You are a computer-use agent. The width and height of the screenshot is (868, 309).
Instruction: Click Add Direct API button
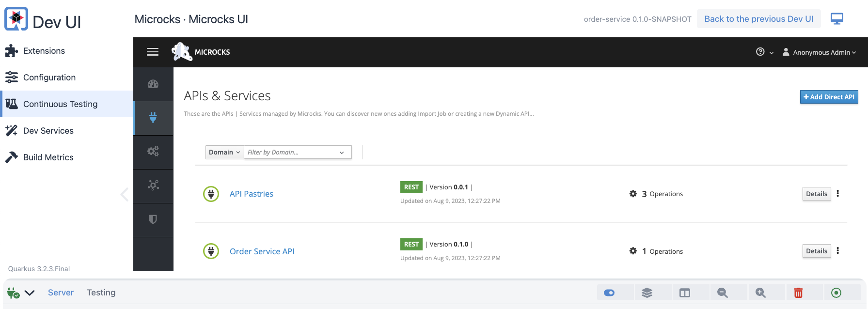point(829,97)
